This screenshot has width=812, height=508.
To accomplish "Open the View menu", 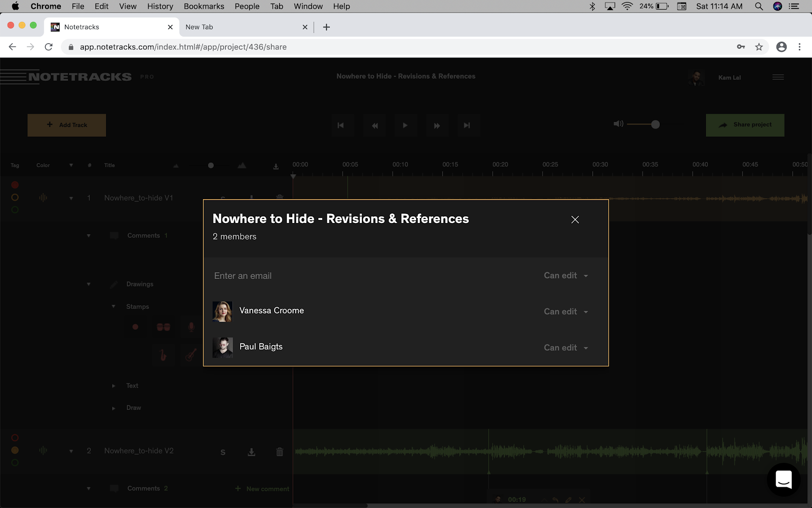I will click(128, 6).
